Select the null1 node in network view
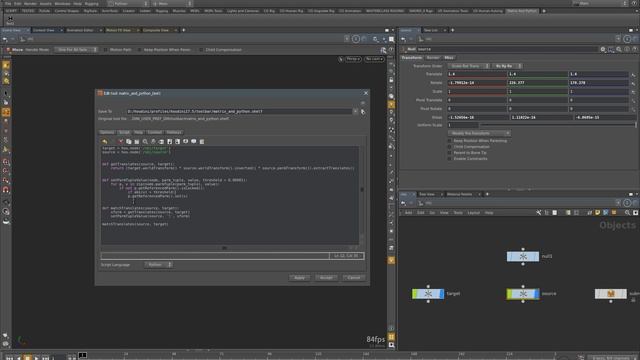Image resolution: width=640 pixels, height=360 pixels. pos(523,256)
